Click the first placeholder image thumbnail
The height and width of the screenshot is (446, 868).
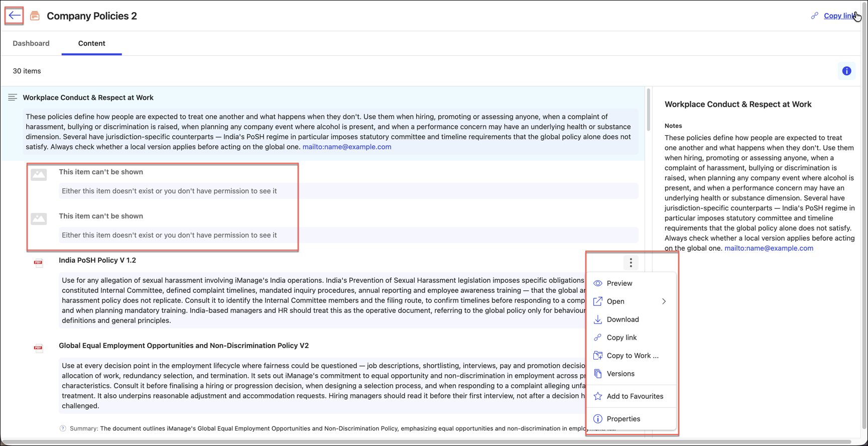pos(39,175)
